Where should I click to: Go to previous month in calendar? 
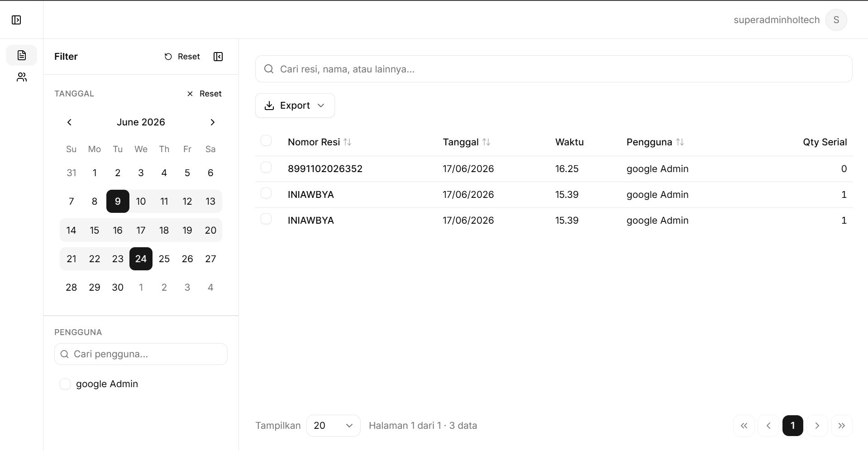(x=69, y=122)
